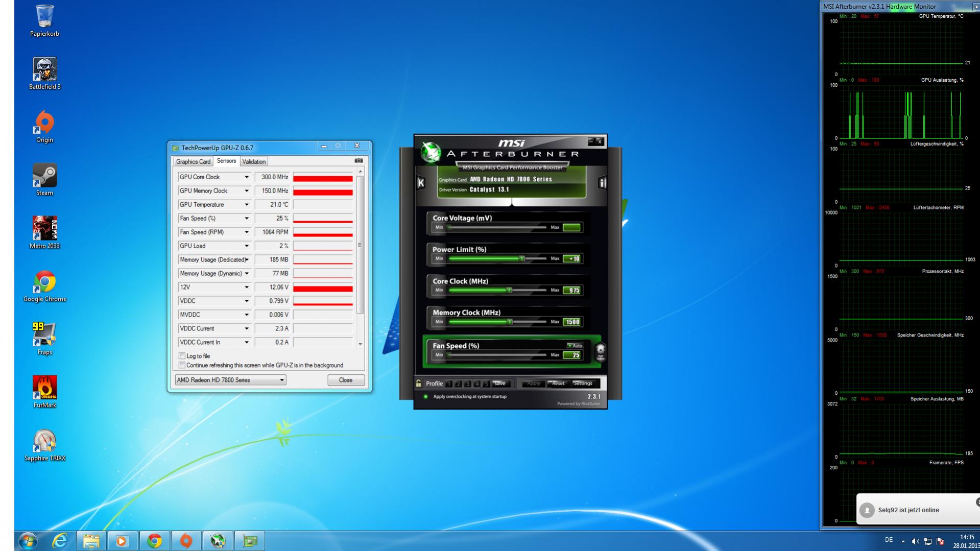Click the Reset button in Afterburner

pyautogui.click(x=558, y=384)
